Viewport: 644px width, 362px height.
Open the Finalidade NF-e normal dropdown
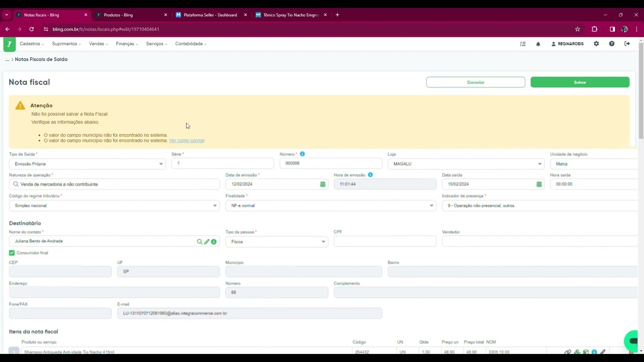pos(331,206)
